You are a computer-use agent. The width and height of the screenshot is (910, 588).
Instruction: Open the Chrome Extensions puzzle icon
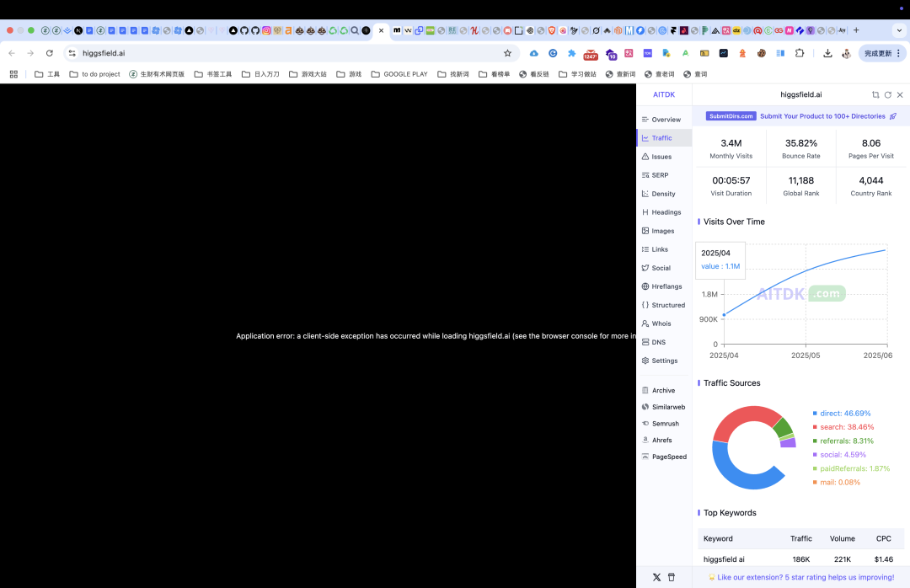[x=800, y=53]
